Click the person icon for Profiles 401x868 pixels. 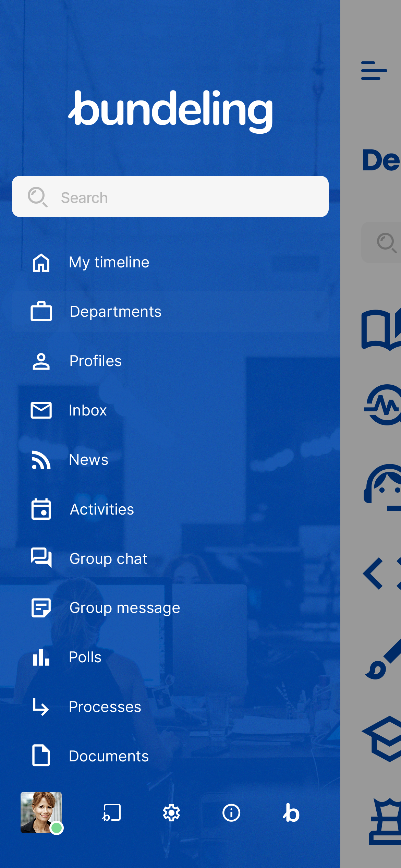[41, 361]
